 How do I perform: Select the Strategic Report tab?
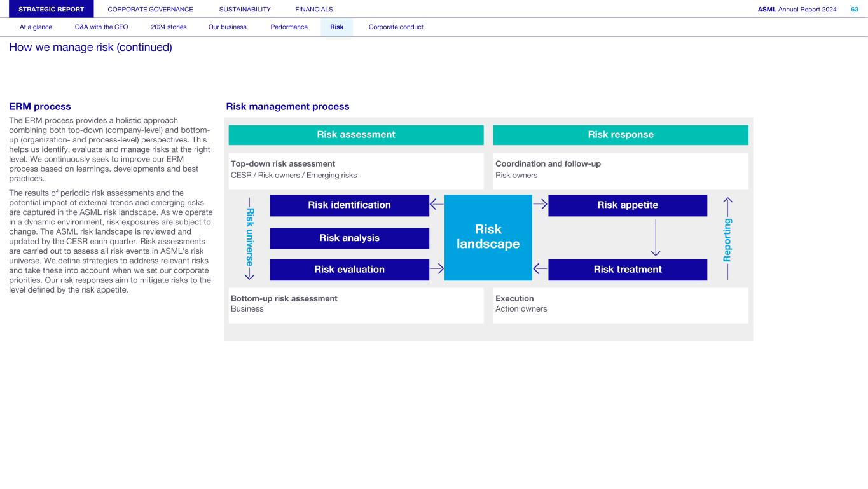(x=52, y=9)
